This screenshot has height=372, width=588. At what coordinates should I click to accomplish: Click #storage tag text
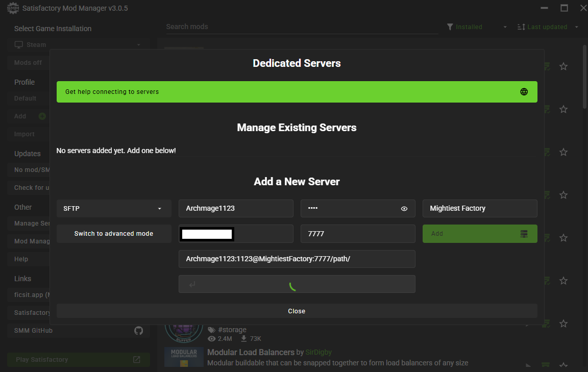(232, 330)
